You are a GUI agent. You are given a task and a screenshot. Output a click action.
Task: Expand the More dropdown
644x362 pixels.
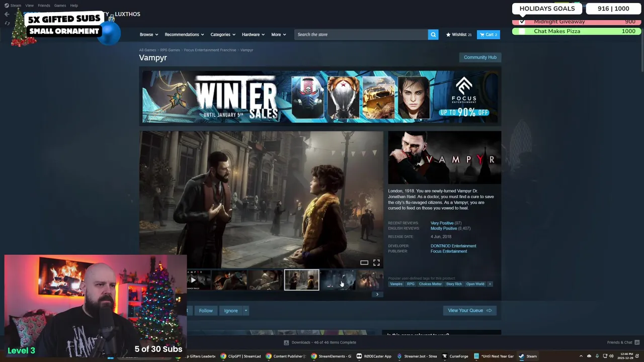278,35
